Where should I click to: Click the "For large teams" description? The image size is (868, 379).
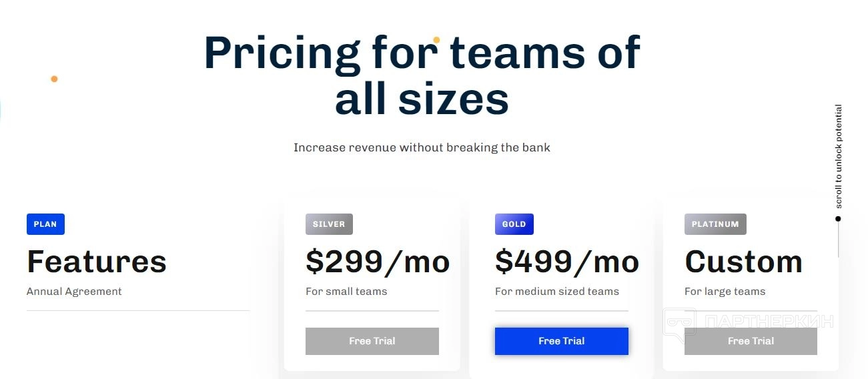(725, 292)
